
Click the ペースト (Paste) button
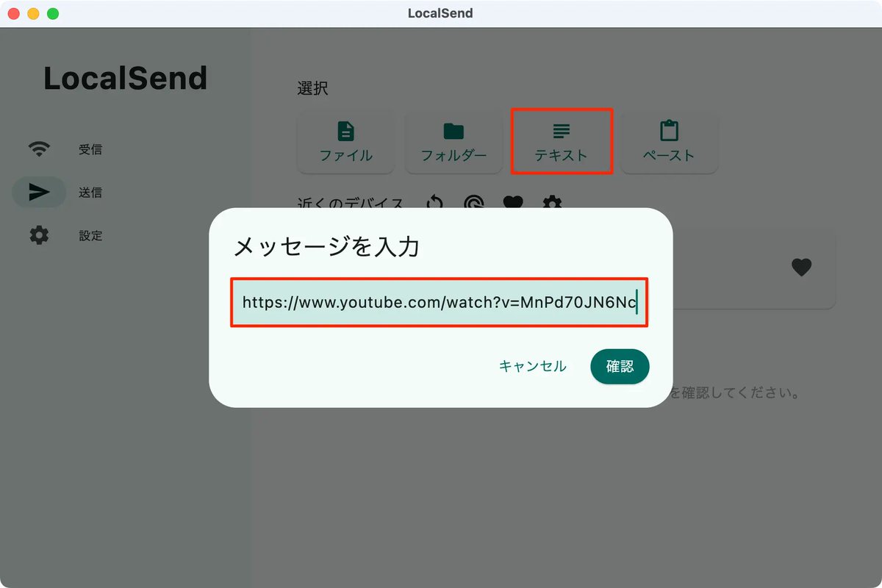tap(669, 142)
